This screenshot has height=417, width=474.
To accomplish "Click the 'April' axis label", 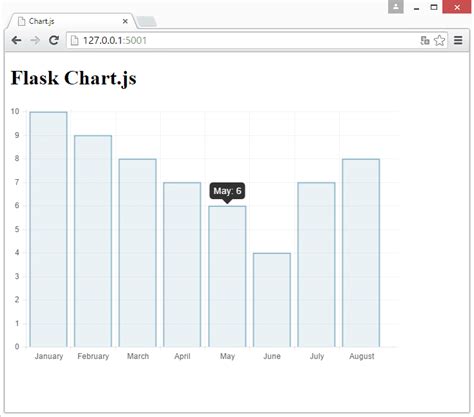I will pyautogui.click(x=182, y=356).
